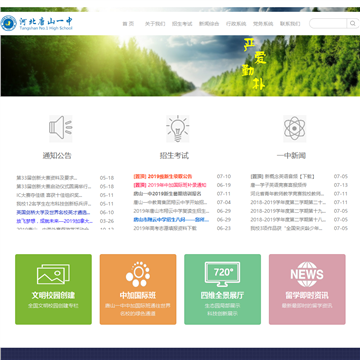This screenshot has height=360, width=360.
Task: Click the speaker icon above 通知公告
Action: [60, 129]
